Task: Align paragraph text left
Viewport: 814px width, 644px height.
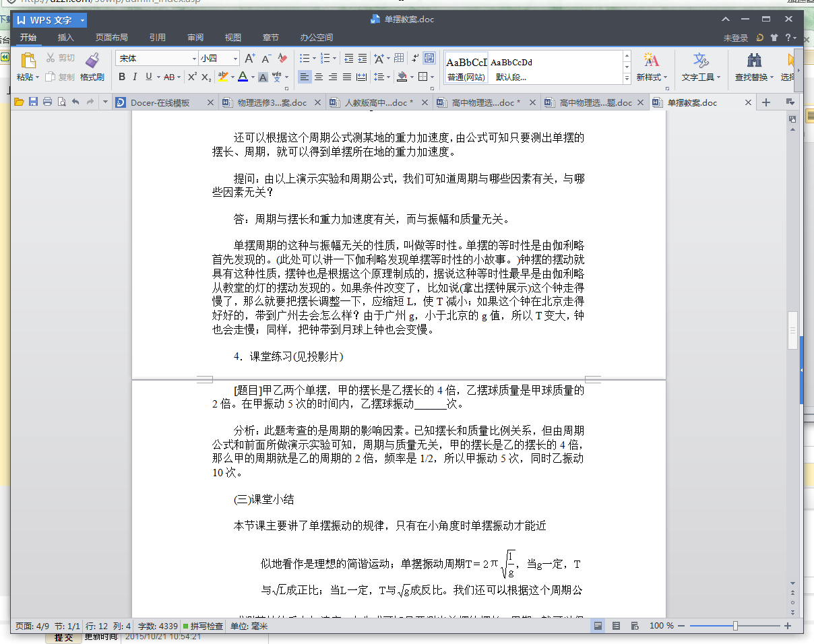Action: click(x=305, y=77)
